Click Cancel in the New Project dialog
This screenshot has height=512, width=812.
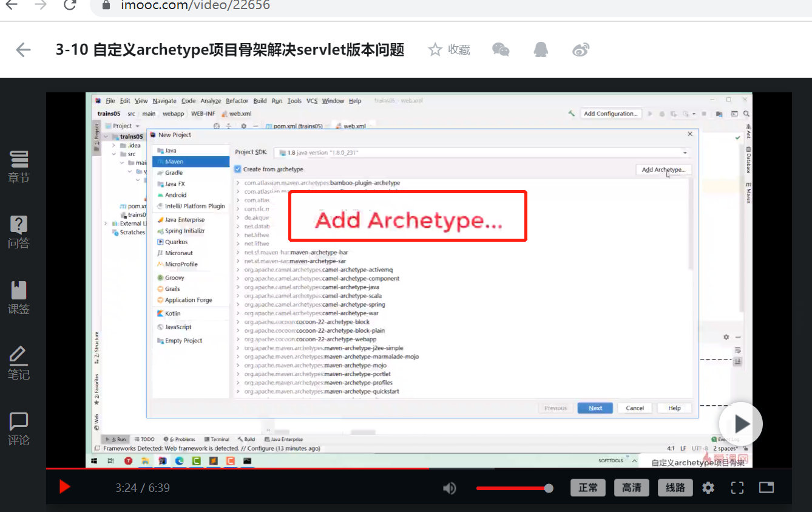tap(635, 408)
